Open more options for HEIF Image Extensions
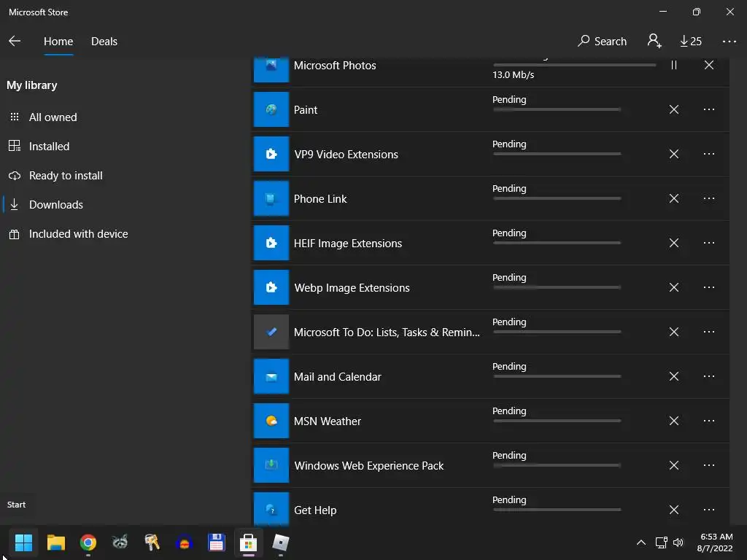The image size is (747, 560). [709, 243]
